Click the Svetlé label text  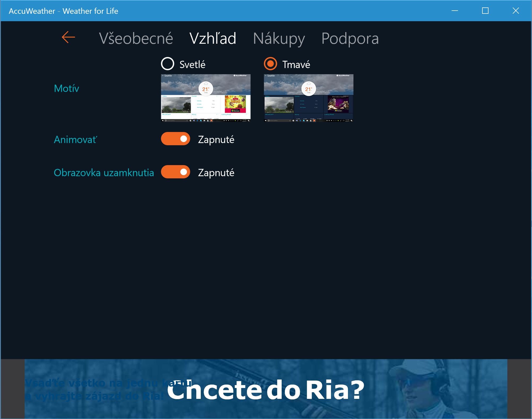click(192, 64)
